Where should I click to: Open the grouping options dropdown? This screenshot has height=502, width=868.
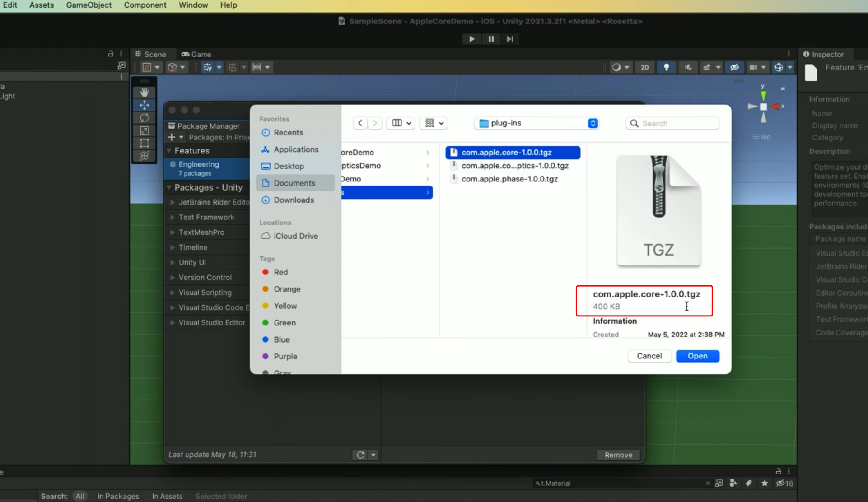point(434,123)
